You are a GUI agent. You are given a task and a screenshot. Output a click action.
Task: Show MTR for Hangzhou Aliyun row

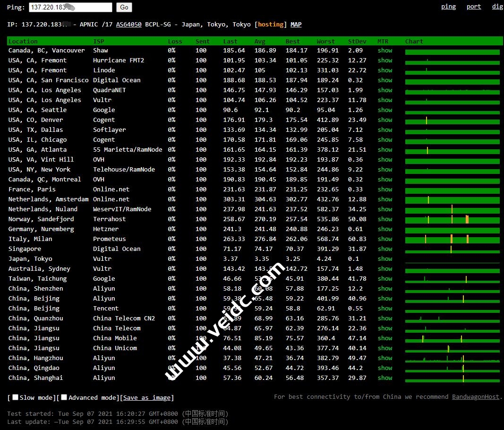point(385,358)
